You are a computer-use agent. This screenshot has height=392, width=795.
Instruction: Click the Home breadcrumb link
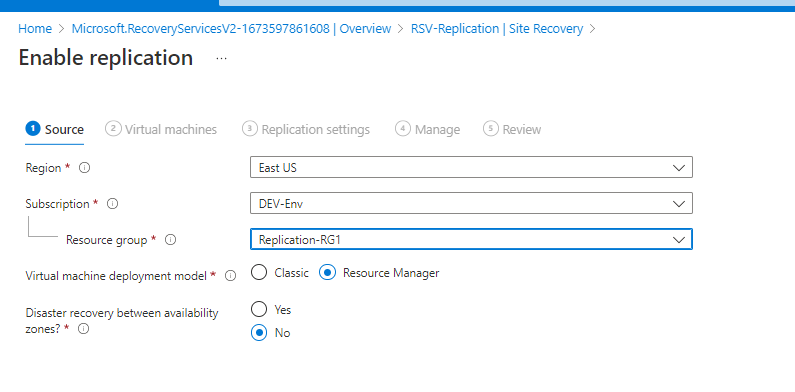tap(35, 29)
